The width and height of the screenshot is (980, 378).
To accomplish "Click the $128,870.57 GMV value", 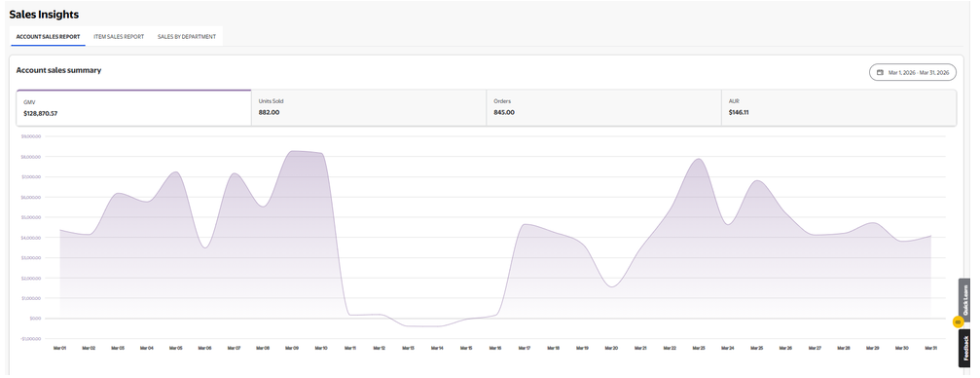I will [x=41, y=114].
